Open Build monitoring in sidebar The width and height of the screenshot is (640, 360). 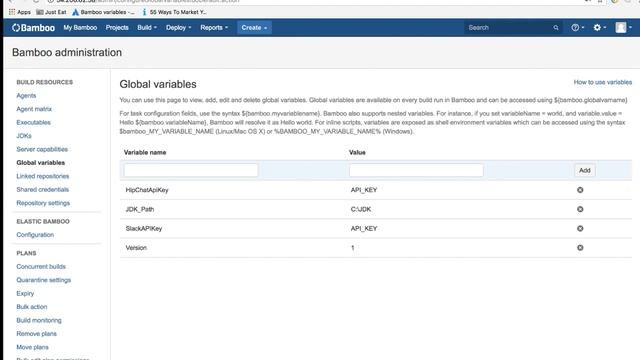pyautogui.click(x=39, y=320)
